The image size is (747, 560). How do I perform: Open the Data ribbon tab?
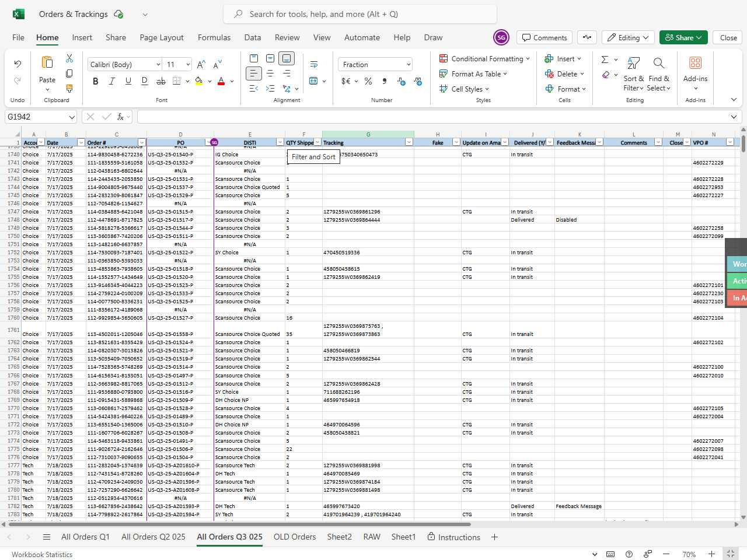(253, 37)
